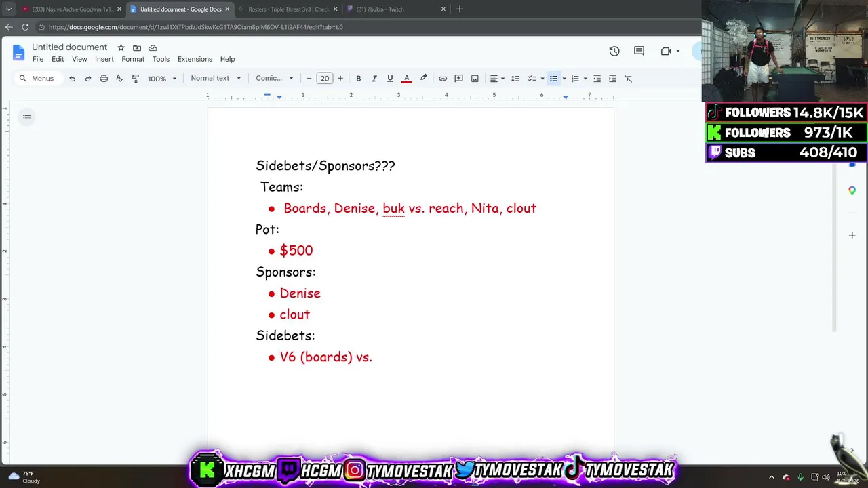Image resolution: width=868 pixels, height=488 pixels.
Task: Open a new browser tab
Action: [x=459, y=9]
